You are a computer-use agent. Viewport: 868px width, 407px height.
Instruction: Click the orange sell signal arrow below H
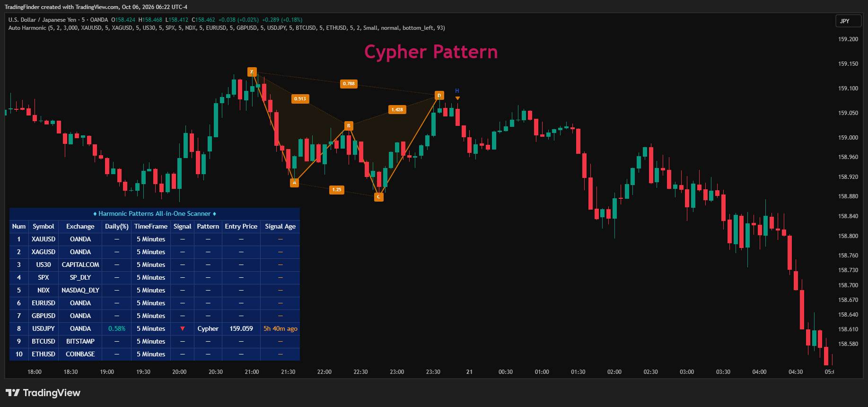coord(457,98)
